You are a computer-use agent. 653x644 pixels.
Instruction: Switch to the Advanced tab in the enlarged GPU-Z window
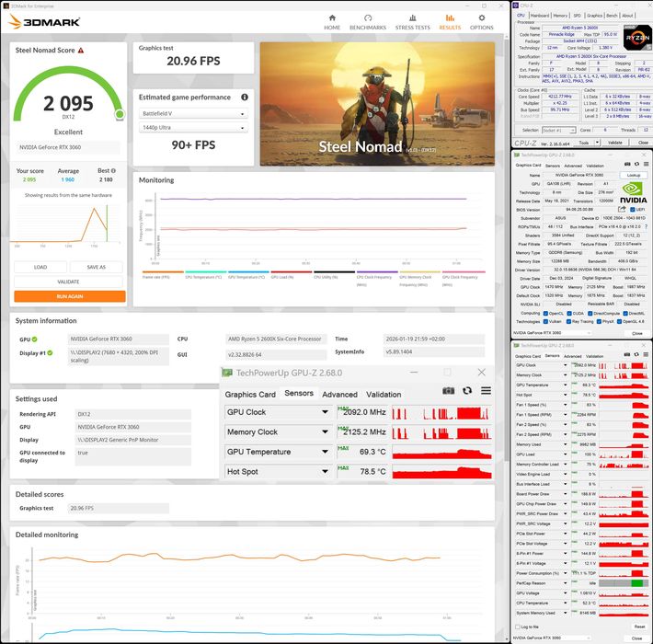click(339, 395)
